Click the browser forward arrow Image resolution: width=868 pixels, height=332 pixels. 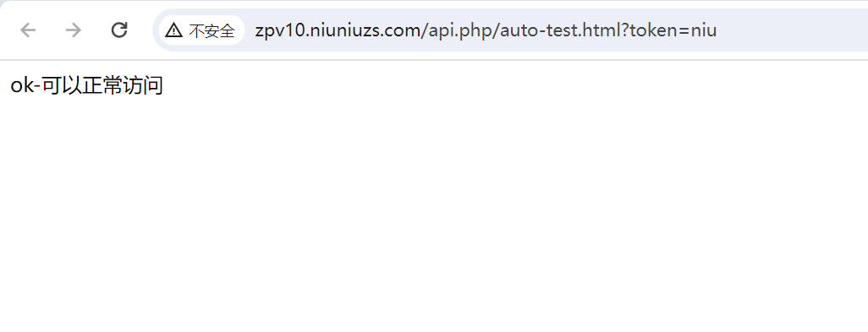click(73, 30)
